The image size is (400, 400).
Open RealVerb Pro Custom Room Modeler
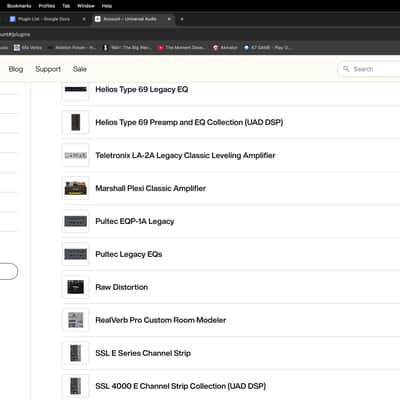point(161,320)
